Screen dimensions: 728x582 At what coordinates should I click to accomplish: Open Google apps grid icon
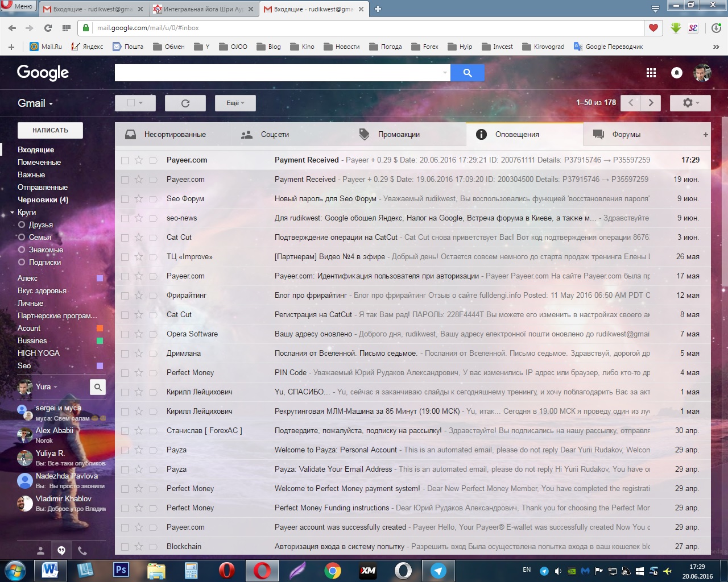[651, 73]
